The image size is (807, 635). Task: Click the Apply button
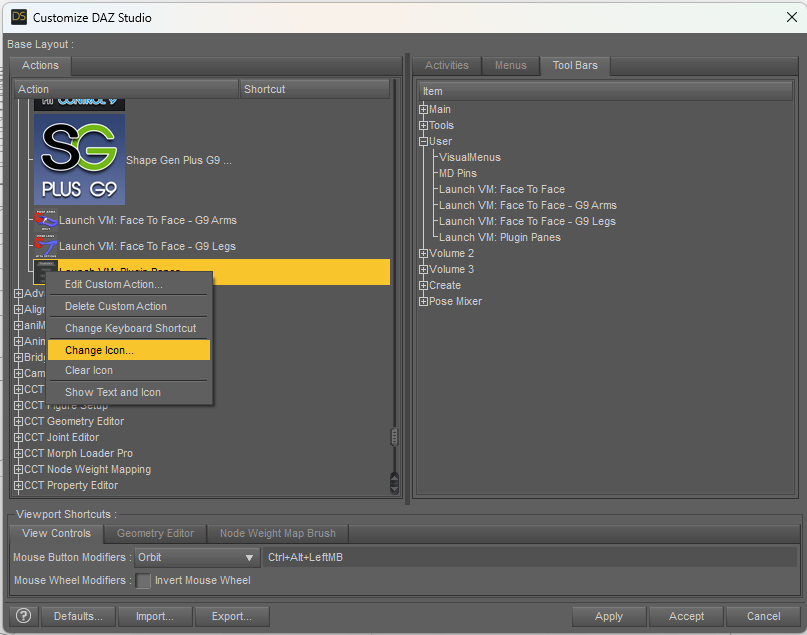click(x=609, y=616)
